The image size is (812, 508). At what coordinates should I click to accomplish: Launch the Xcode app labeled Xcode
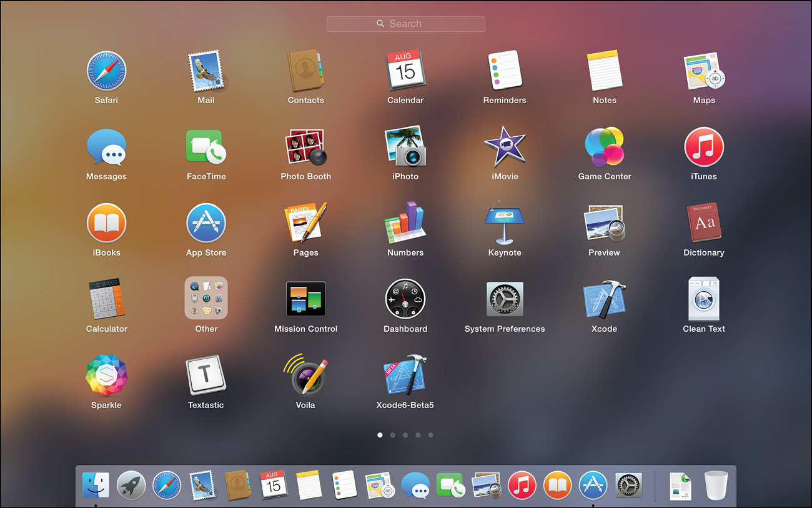tap(605, 299)
